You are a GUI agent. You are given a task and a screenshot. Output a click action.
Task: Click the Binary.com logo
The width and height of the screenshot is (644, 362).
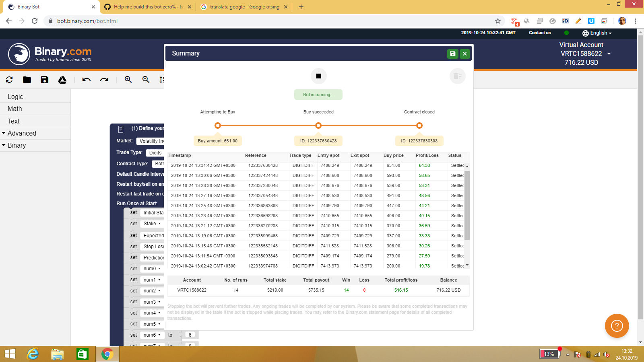[x=50, y=54]
